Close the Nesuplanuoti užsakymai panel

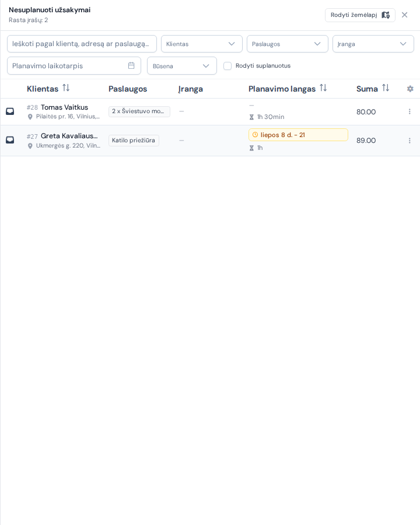(x=405, y=15)
